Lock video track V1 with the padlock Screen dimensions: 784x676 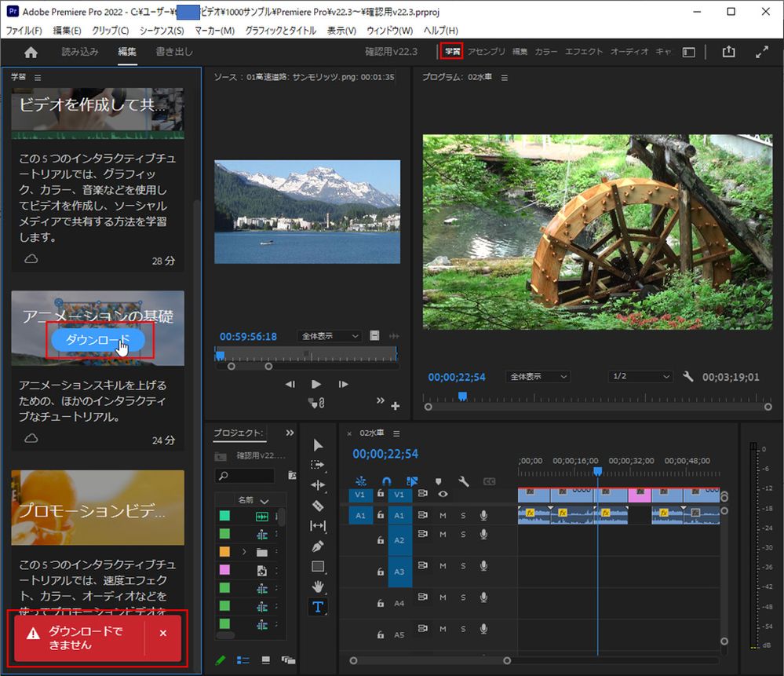[381, 494]
